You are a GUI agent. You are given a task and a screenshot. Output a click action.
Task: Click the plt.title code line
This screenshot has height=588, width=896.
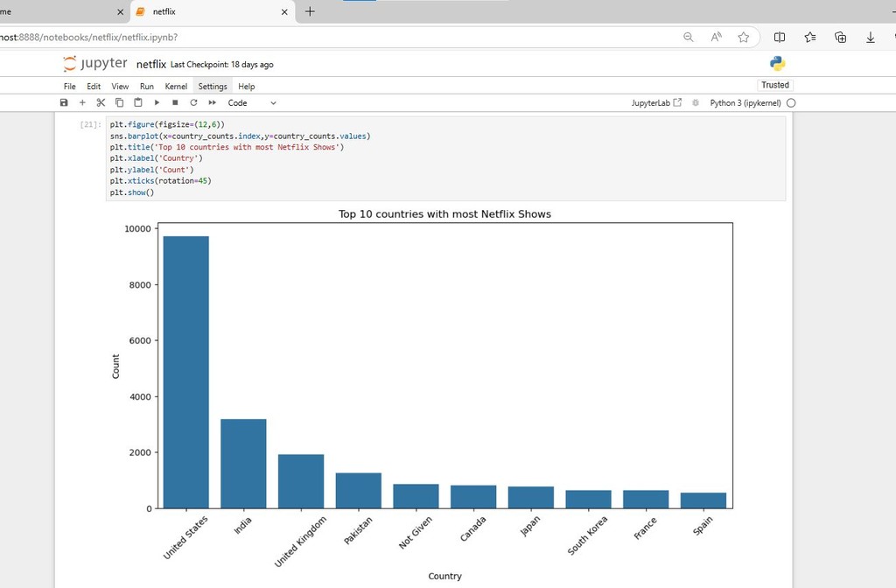point(227,147)
